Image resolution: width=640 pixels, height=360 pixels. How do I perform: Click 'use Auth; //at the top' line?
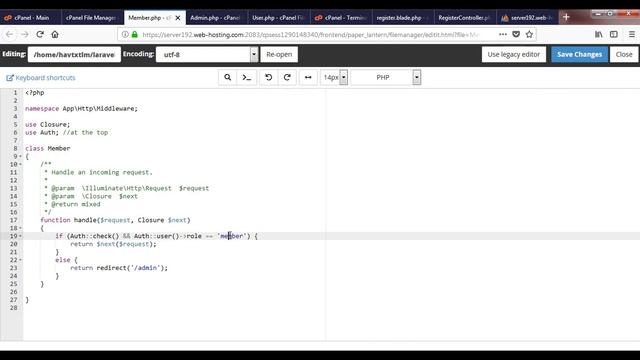tap(67, 133)
